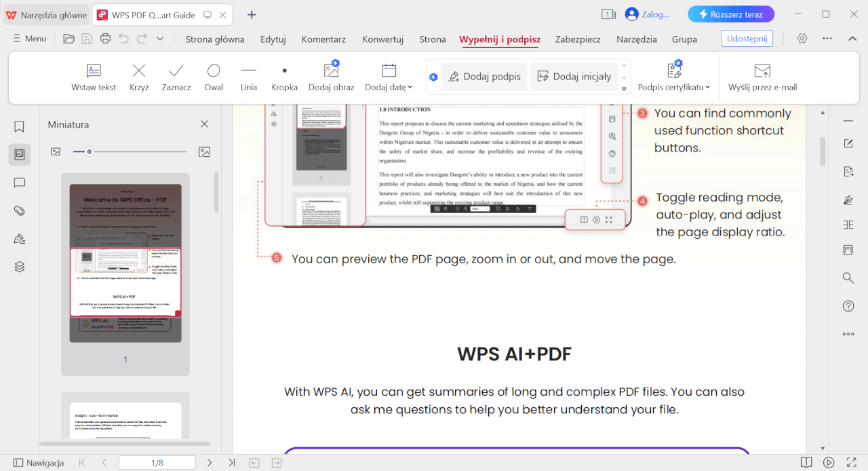Toggle Nawigacja panel in status bar

click(39, 463)
